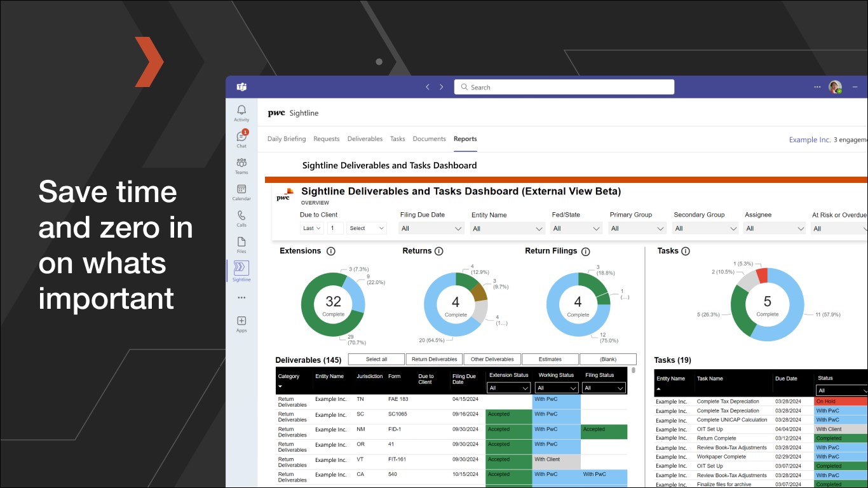Select the Sightline app icon in sidebar
Image resolution: width=868 pixels, height=488 pixels.
click(241, 271)
